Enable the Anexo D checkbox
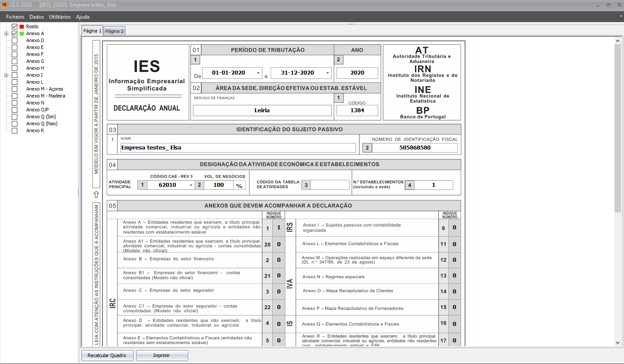The height and width of the screenshot is (364, 624). coord(15,41)
